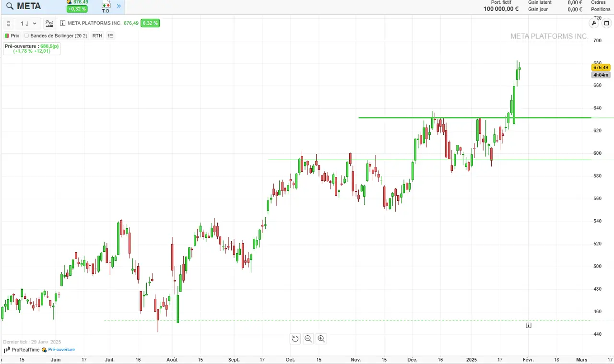Click the chart window maximize icon
Screen dimensions: 614x364
[606, 23]
